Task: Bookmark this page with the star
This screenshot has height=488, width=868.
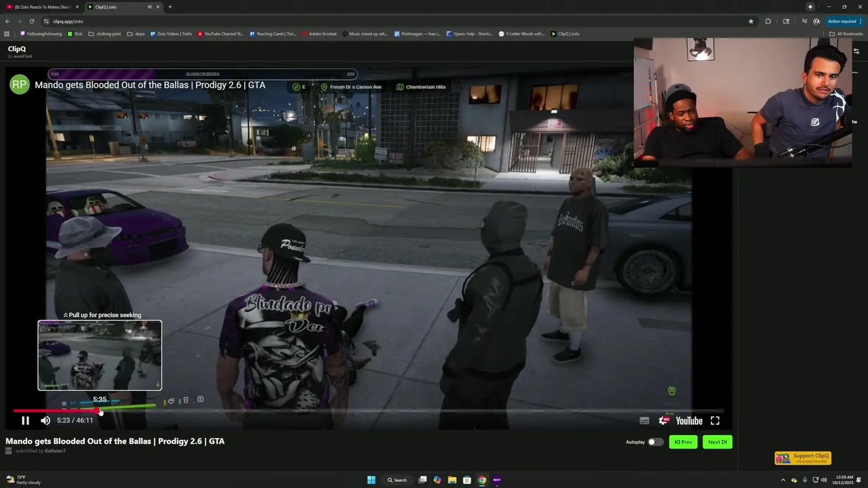Action: (x=751, y=21)
